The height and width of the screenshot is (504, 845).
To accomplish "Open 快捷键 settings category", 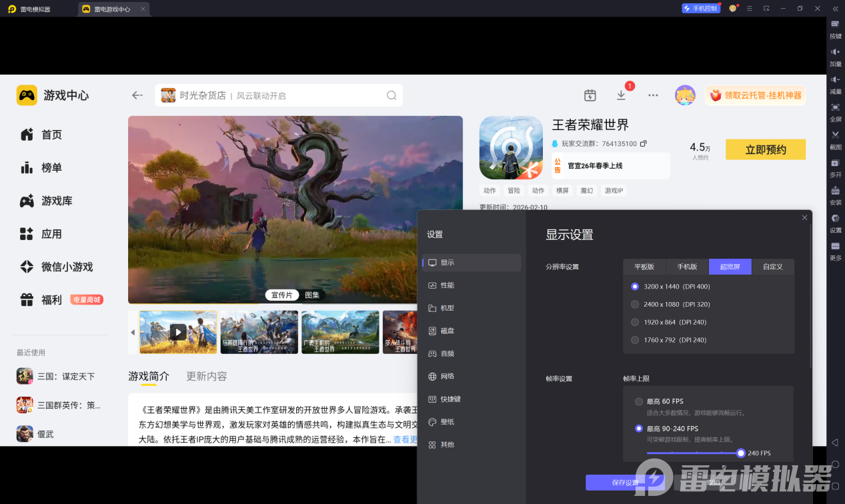I will pos(472,399).
